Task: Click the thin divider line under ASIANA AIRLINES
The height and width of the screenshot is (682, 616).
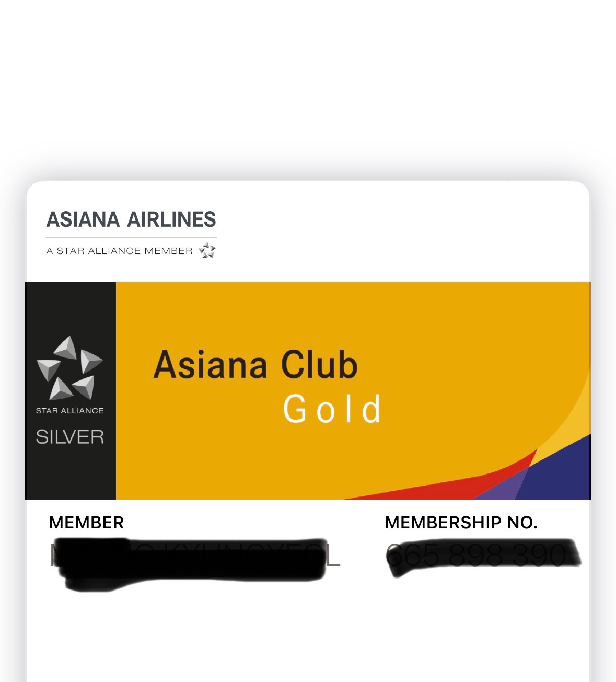Action: click(x=131, y=237)
